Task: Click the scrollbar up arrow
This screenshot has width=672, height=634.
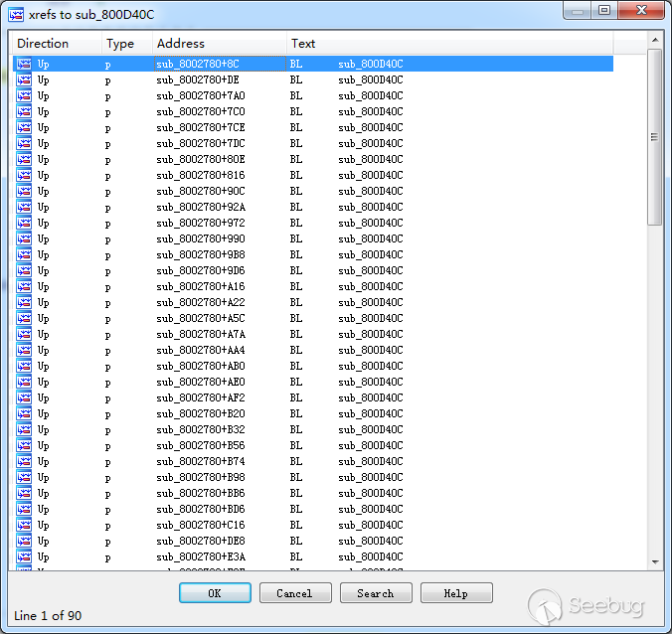Action: click(x=655, y=40)
